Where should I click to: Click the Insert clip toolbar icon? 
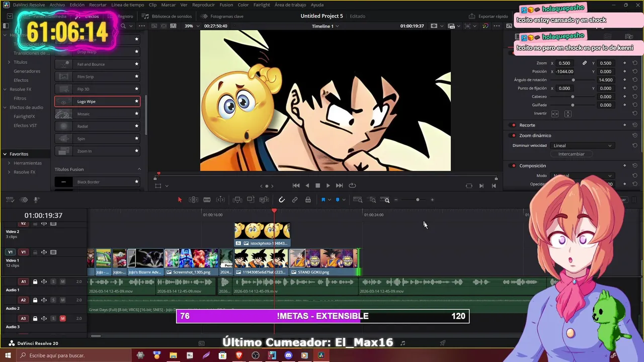(x=237, y=200)
